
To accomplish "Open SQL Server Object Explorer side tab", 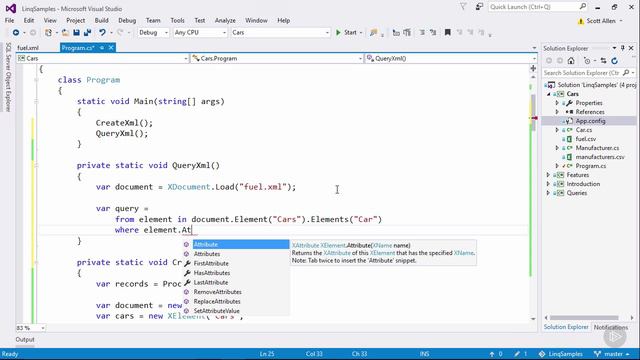I will (8, 77).
